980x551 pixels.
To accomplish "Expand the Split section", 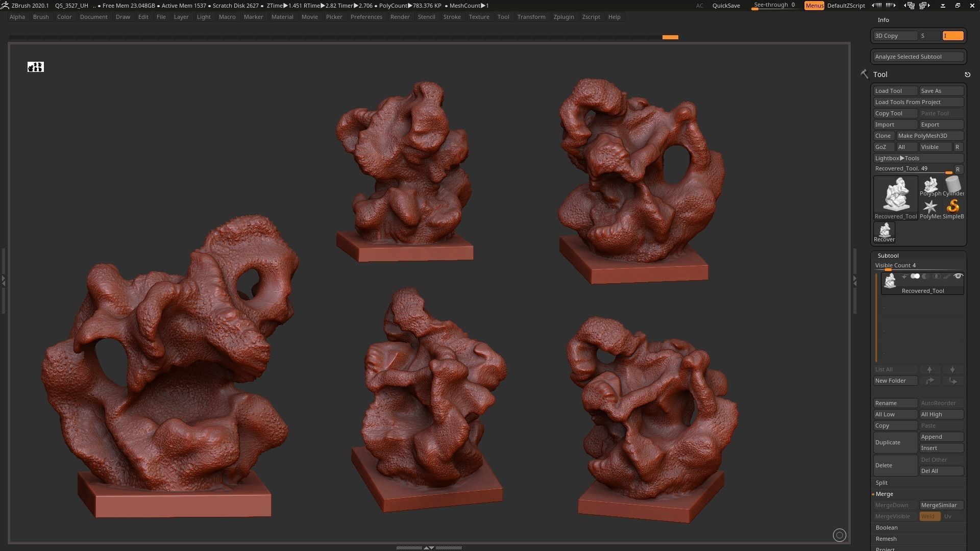I will pos(881,483).
